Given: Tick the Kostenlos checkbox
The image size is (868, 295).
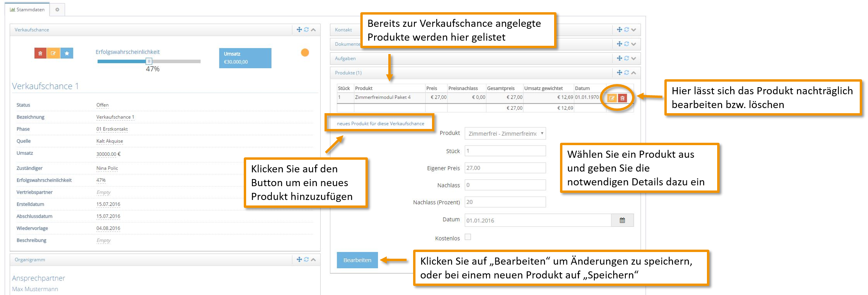Looking at the screenshot, I should click(468, 237).
